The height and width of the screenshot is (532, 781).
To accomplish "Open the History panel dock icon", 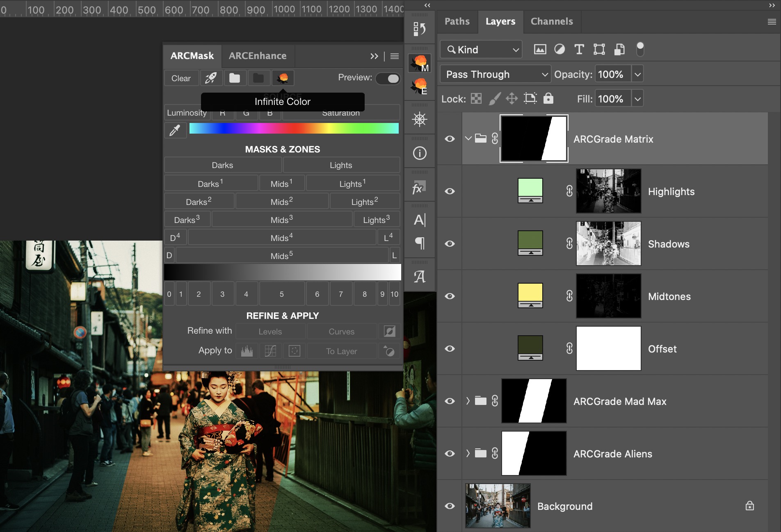I will click(420, 29).
